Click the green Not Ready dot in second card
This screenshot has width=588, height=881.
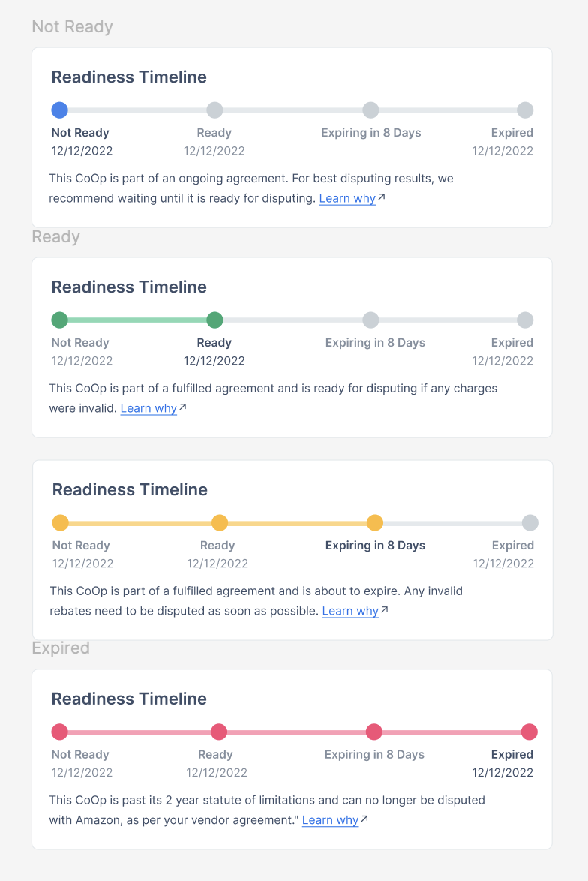[59, 320]
